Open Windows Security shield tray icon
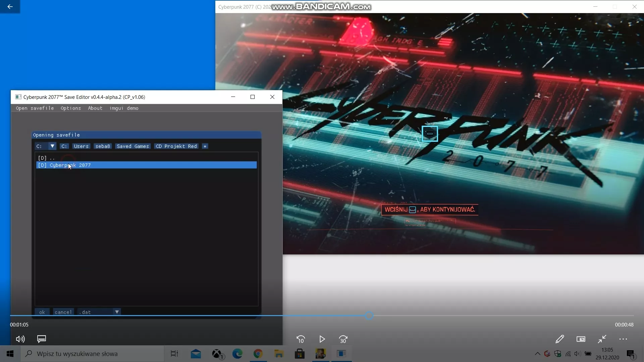644x362 pixels. tap(558, 354)
